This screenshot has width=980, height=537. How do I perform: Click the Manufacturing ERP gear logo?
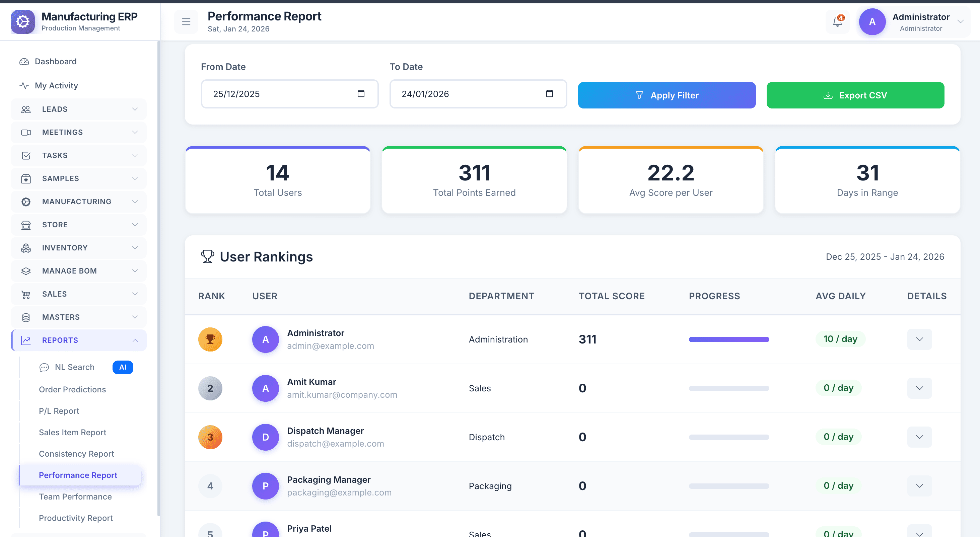23,22
